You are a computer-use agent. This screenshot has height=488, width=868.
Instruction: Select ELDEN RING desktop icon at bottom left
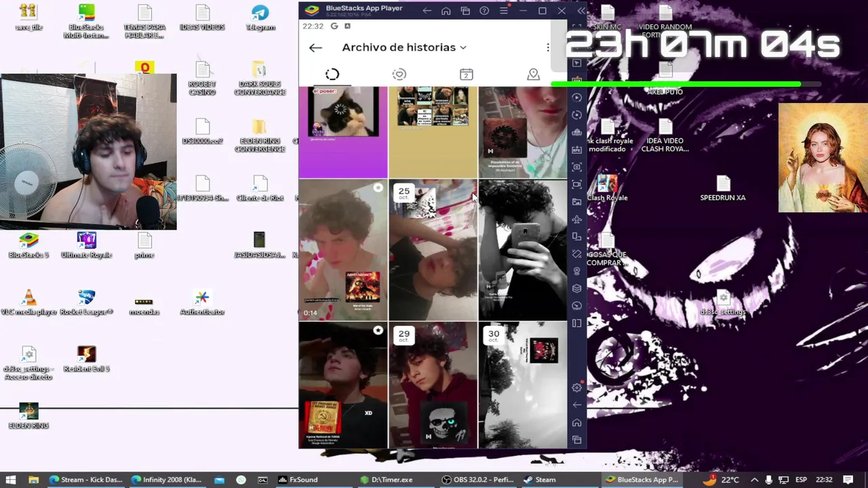[x=28, y=416]
